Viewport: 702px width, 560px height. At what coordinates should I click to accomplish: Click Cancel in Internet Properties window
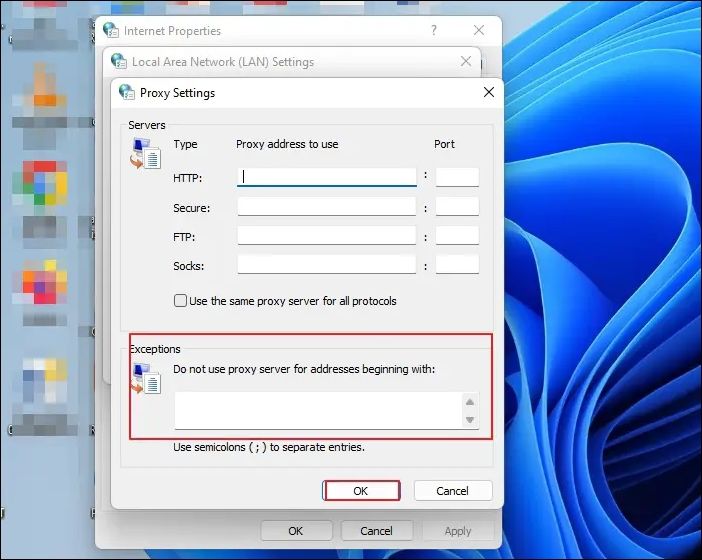(x=377, y=531)
